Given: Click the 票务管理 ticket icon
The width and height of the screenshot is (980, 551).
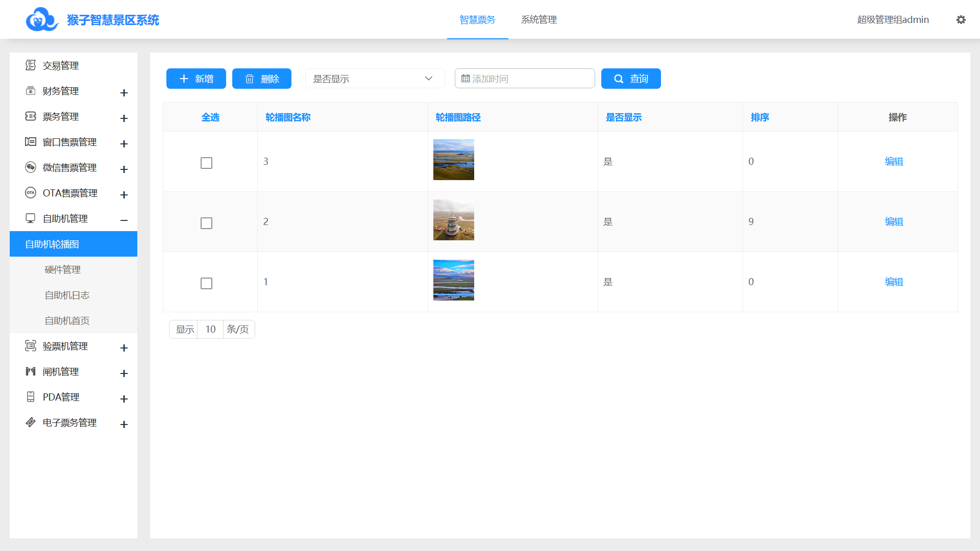Looking at the screenshot, I should 31,116.
